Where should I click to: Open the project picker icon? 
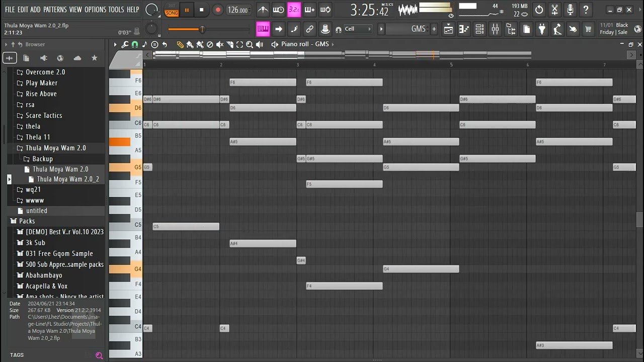point(526,29)
